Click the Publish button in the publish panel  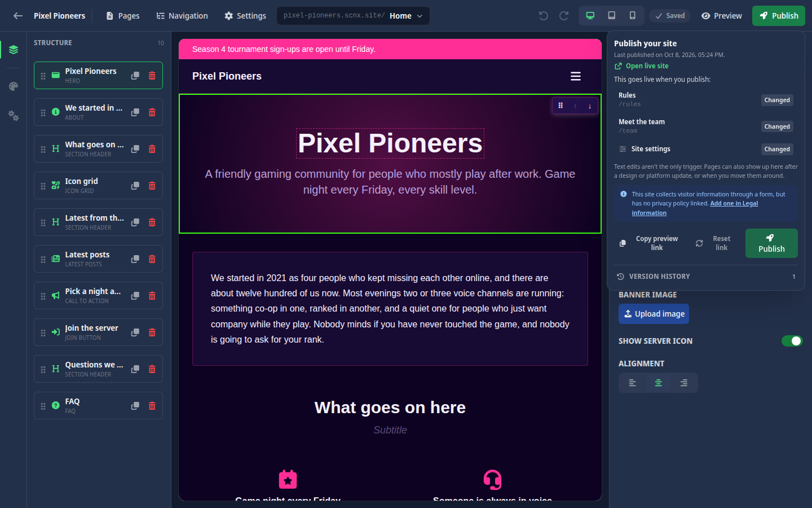[771, 243]
